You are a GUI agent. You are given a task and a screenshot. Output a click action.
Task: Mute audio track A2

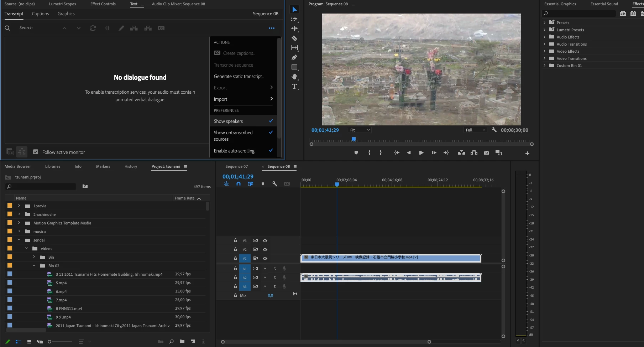point(265,278)
